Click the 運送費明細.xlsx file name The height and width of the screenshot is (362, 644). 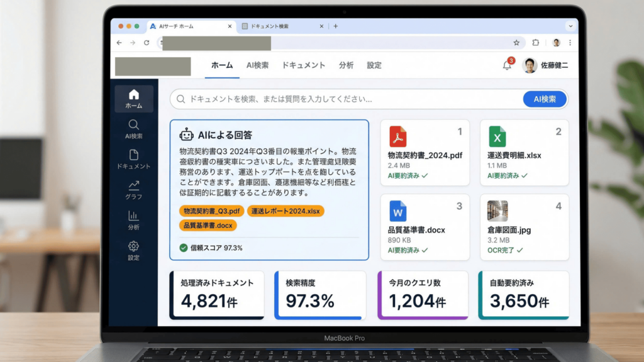coord(514,156)
